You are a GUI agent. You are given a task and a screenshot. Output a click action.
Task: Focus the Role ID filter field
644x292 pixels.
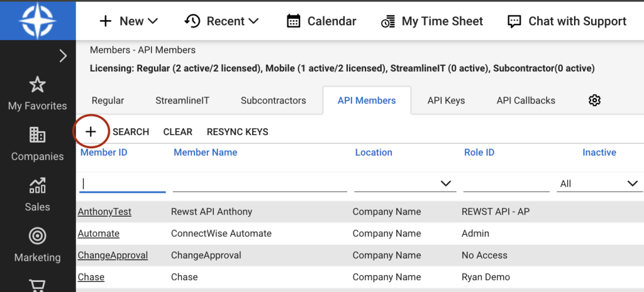point(506,183)
